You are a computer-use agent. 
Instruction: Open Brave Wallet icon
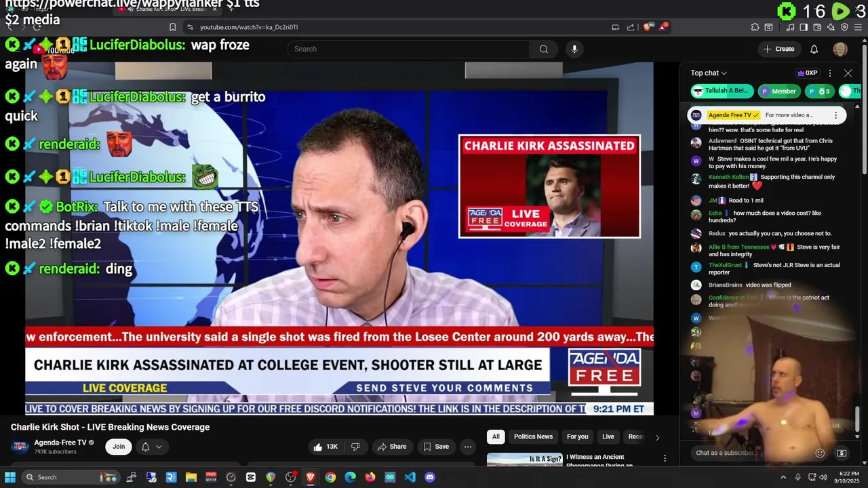pyautogui.click(x=817, y=27)
